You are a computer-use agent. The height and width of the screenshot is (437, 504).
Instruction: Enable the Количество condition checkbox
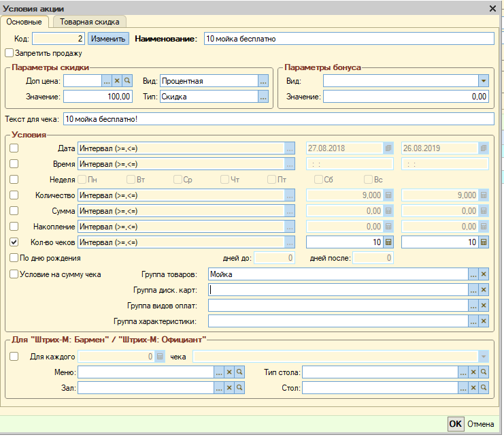(14, 195)
